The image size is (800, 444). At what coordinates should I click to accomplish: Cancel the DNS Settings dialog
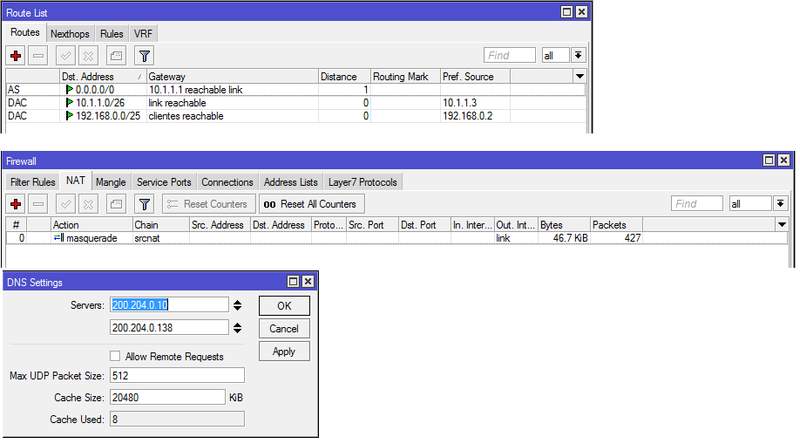[x=284, y=329]
